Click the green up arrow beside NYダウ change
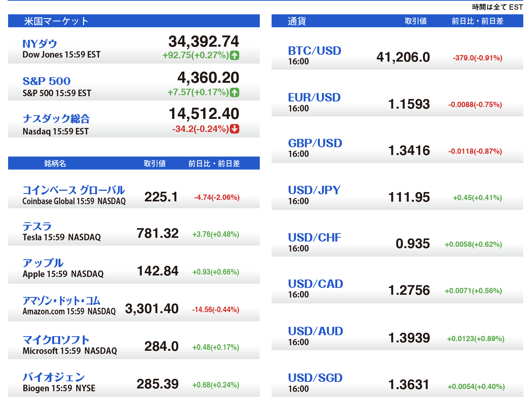This screenshot has height=404, width=532. (235, 55)
